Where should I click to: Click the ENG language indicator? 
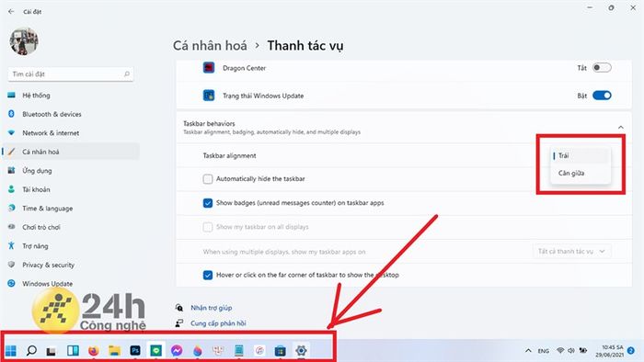point(544,351)
